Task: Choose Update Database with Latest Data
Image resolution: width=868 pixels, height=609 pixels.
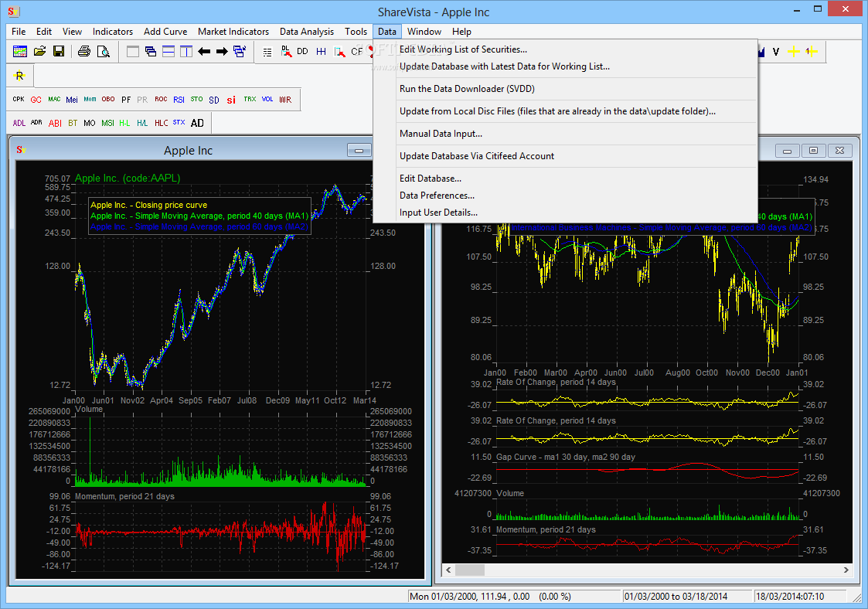Action: (x=565, y=66)
